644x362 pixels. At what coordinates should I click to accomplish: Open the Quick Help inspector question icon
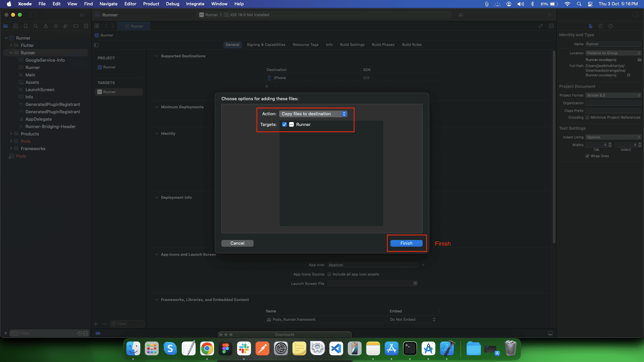pos(611,26)
